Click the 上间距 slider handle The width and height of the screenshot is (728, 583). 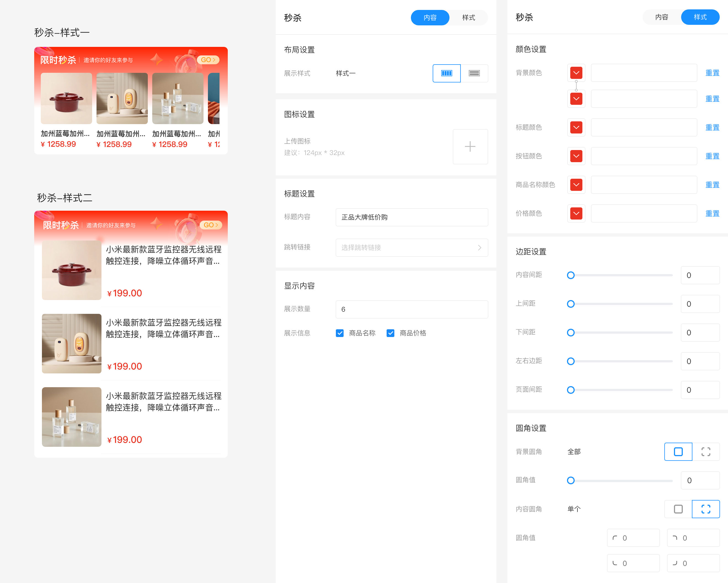[x=571, y=304]
